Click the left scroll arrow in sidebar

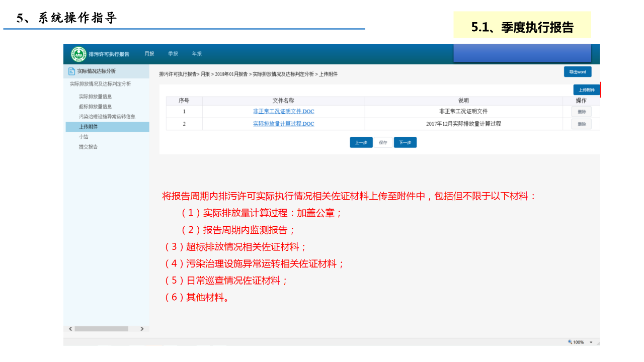tap(70, 329)
